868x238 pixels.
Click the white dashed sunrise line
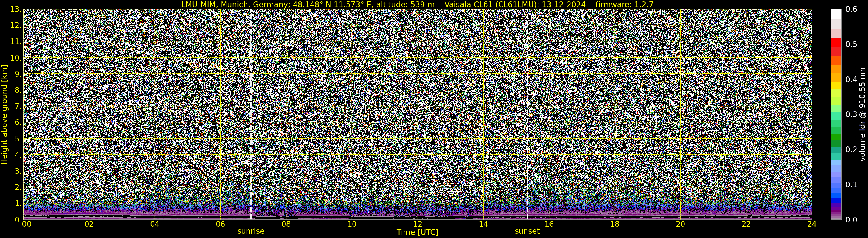[x=251, y=114]
